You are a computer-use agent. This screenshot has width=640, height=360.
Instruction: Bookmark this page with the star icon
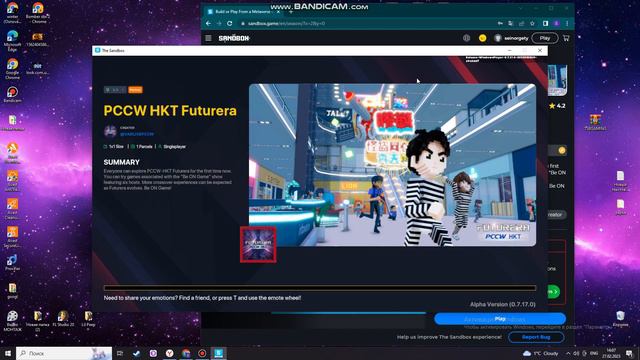(532, 24)
